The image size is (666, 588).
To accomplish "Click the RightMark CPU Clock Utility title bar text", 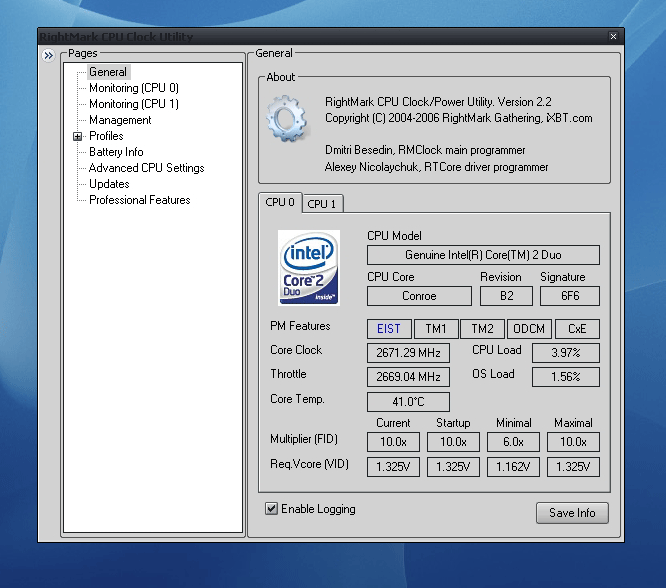I will (116, 37).
